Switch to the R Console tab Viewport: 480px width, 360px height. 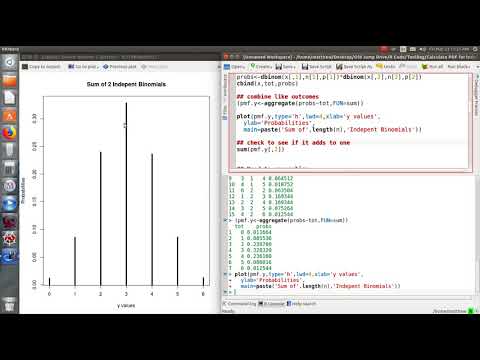[x=272, y=304]
